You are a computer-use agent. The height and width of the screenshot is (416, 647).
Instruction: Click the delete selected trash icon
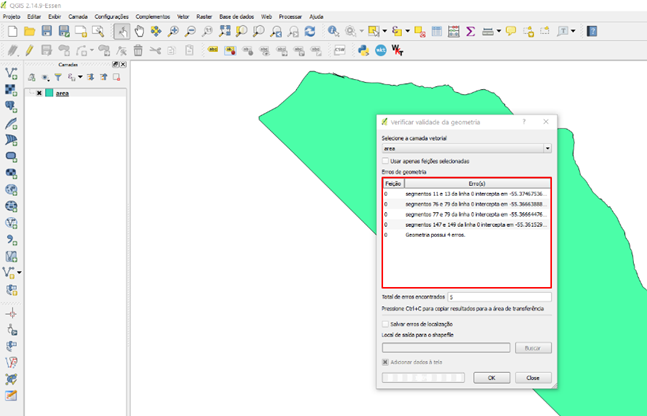coord(138,50)
